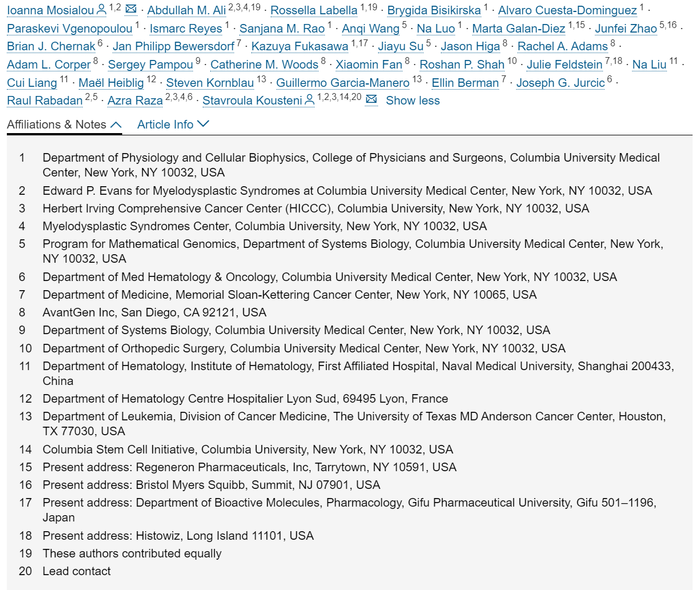
Task: Select author Guillermo Garcia-Manero
Action: [x=343, y=83]
